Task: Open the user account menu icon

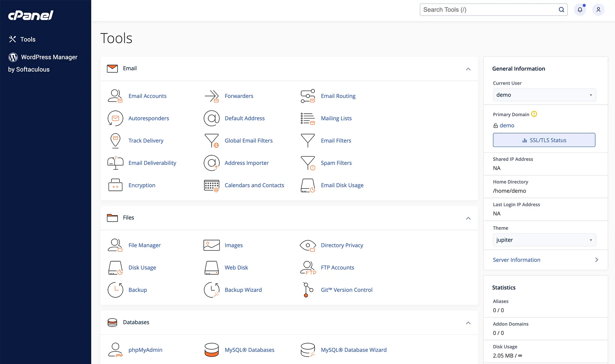Action: (x=598, y=10)
